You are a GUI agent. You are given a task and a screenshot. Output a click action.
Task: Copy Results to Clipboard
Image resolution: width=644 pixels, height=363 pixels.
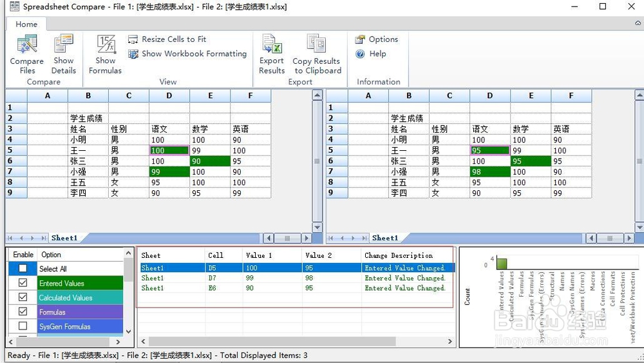tap(317, 54)
